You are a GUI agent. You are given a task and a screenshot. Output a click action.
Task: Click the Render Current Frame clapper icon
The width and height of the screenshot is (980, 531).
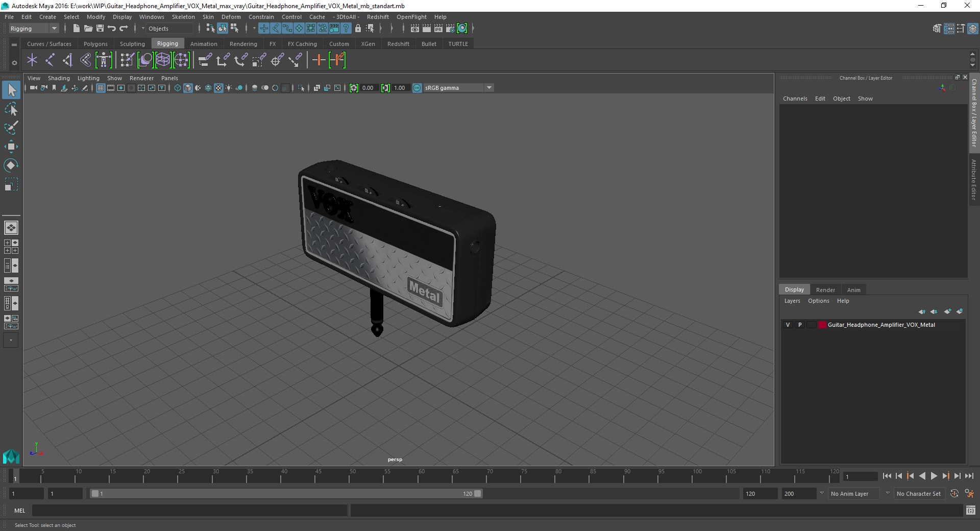click(427, 29)
